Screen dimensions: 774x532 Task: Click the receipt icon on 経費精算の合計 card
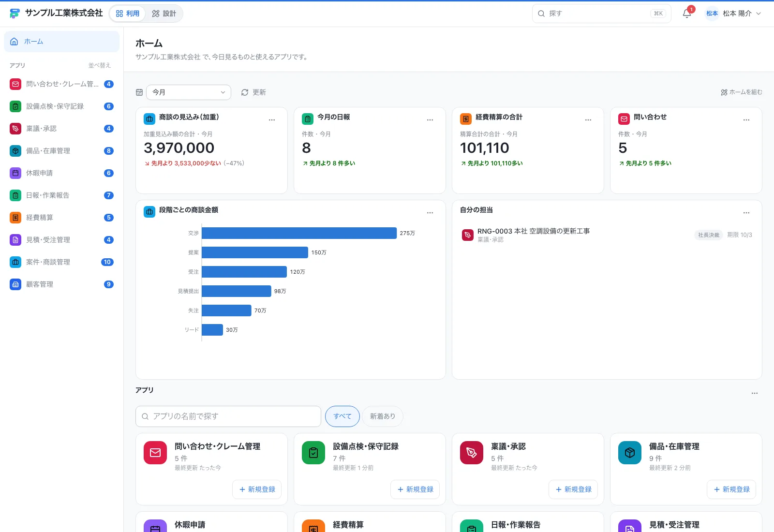466,118
